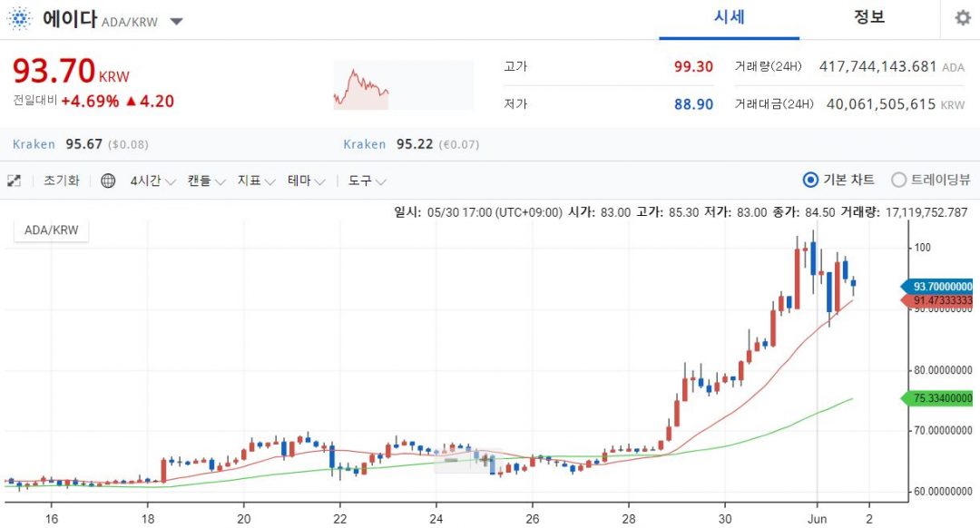
Task: Open the ADA/KRW market selector dropdown arrow
Action: (176, 22)
